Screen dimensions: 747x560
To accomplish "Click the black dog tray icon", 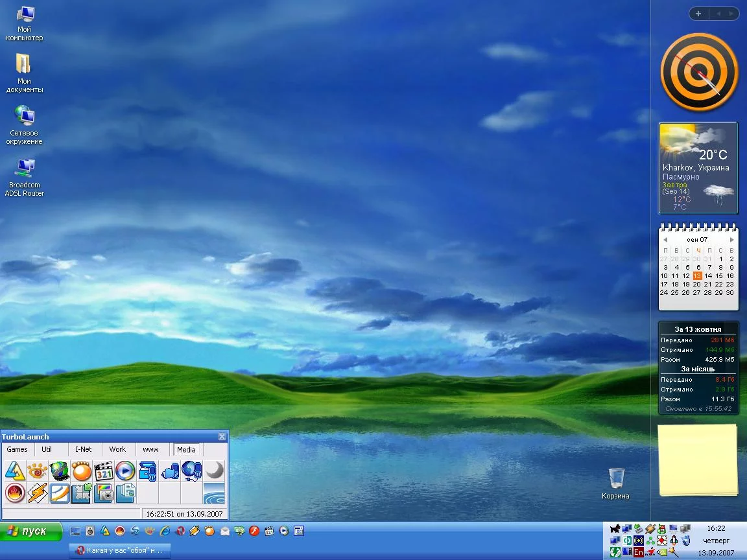I will [x=615, y=529].
